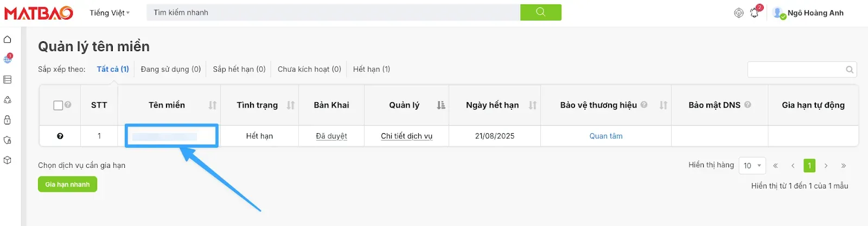Click the crosshair support icon in header
The image size is (868, 226).
738,13
